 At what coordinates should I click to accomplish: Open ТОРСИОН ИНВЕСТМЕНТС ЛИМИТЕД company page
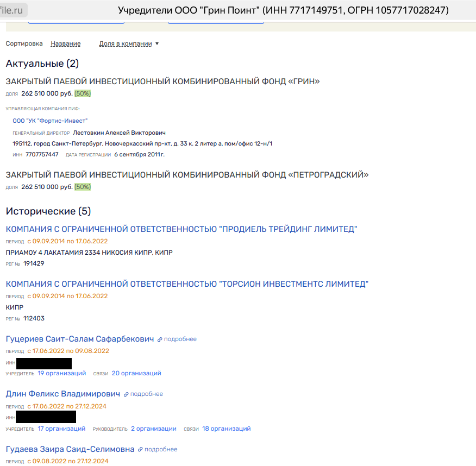click(187, 284)
